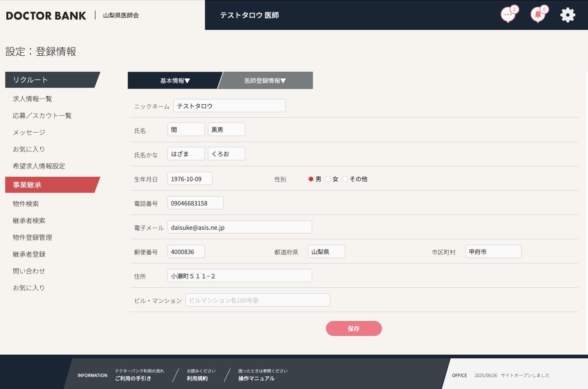
Task: Select the 女 gender radio button
Action: click(x=328, y=179)
